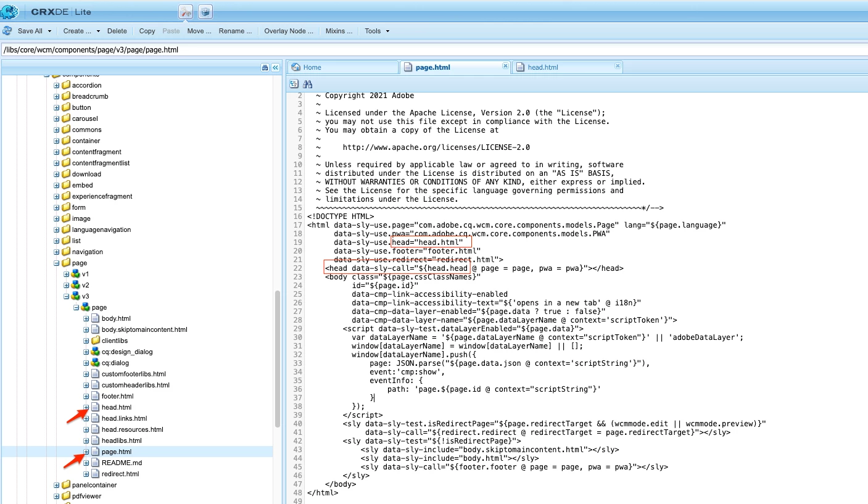Click the editor's binoculars find icon

pyautogui.click(x=307, y=84)
